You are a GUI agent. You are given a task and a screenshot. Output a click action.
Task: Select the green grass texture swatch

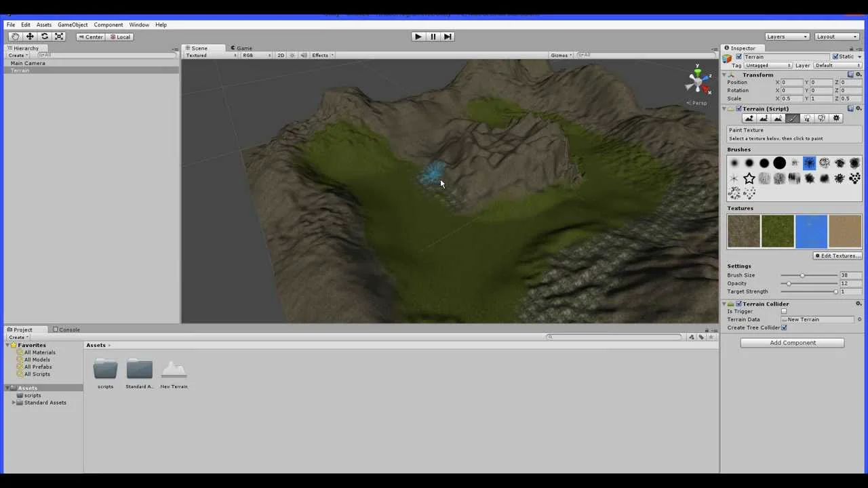(777, 231)
